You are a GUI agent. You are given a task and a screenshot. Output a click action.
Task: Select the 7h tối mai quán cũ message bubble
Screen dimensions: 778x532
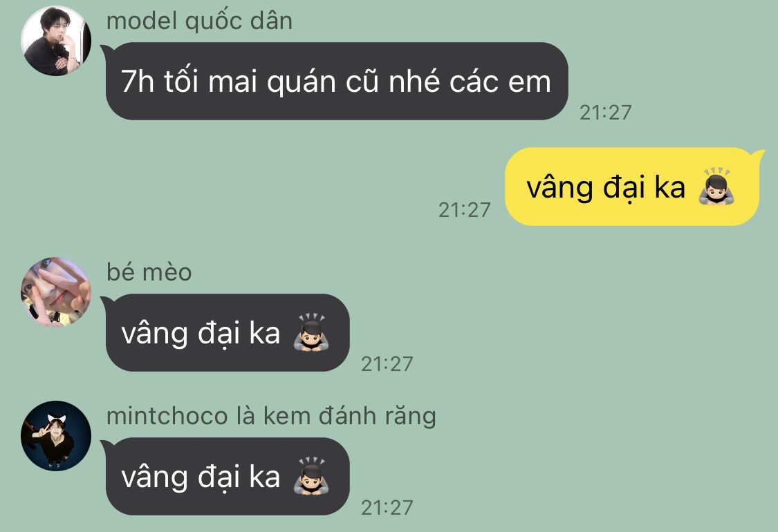tap(336, 82)
